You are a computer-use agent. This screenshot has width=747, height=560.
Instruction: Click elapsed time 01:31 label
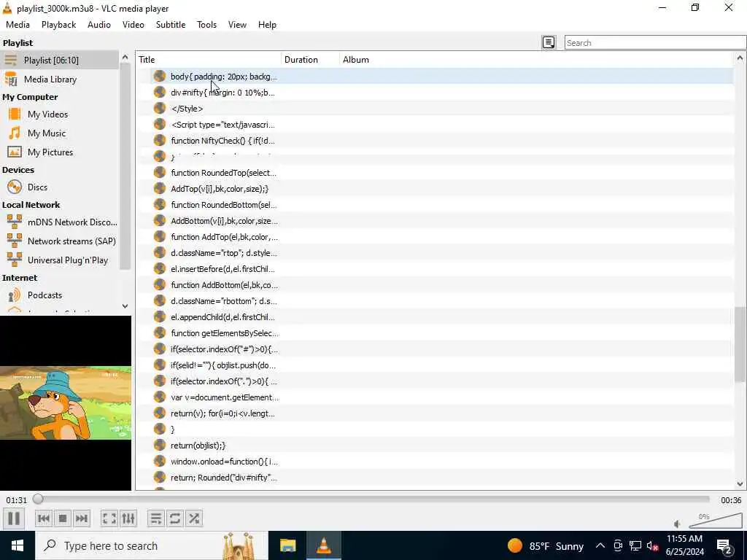coord(16,500)
